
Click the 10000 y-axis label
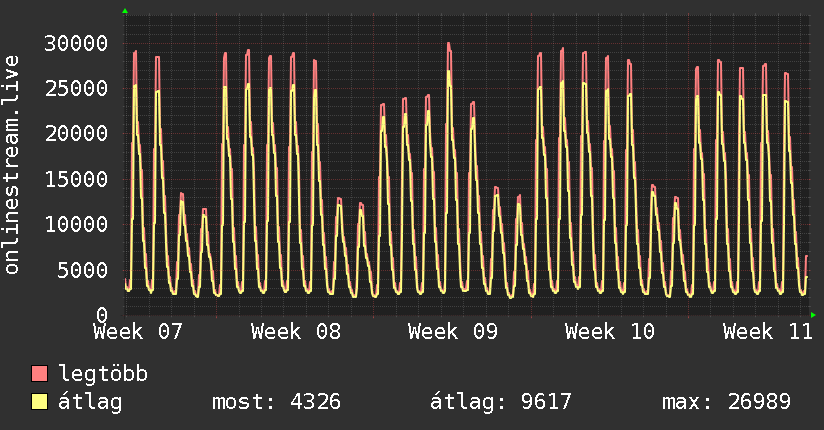76,224
